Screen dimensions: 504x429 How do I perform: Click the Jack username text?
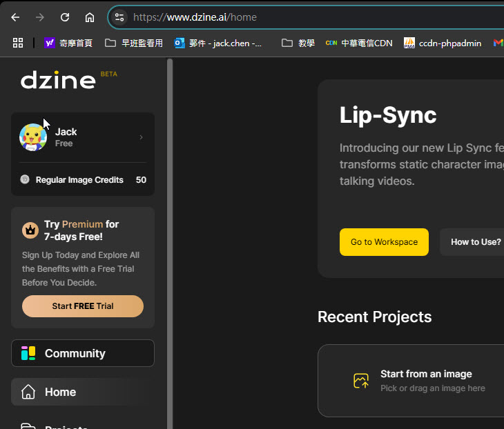(66, 132)
